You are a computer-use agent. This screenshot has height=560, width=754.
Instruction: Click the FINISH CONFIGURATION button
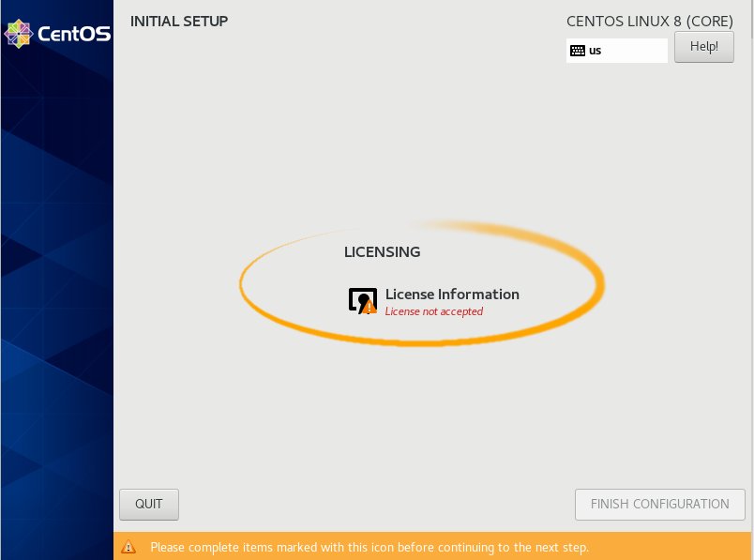pyautogui.click(x=660, y=505)
